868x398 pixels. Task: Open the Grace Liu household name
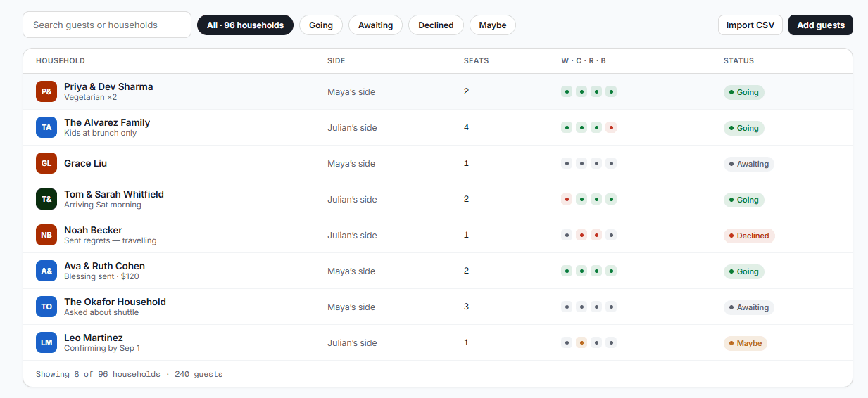pos(86,163)
